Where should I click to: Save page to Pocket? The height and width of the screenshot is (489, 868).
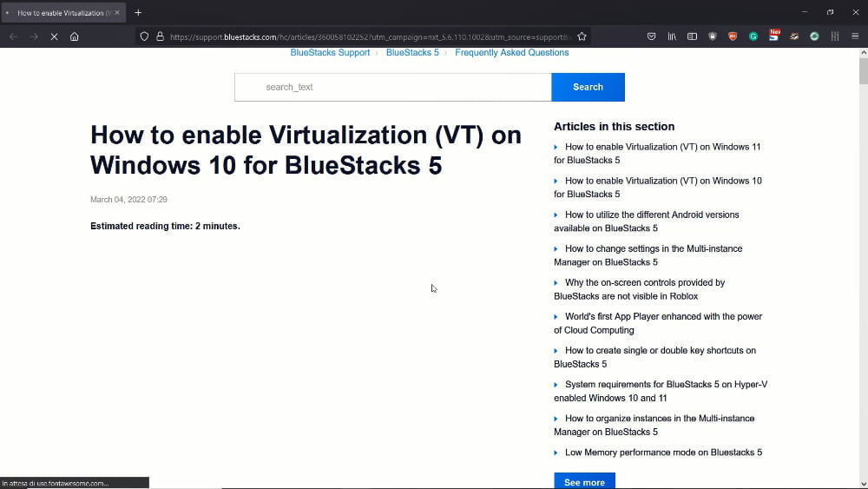[652, 36]
